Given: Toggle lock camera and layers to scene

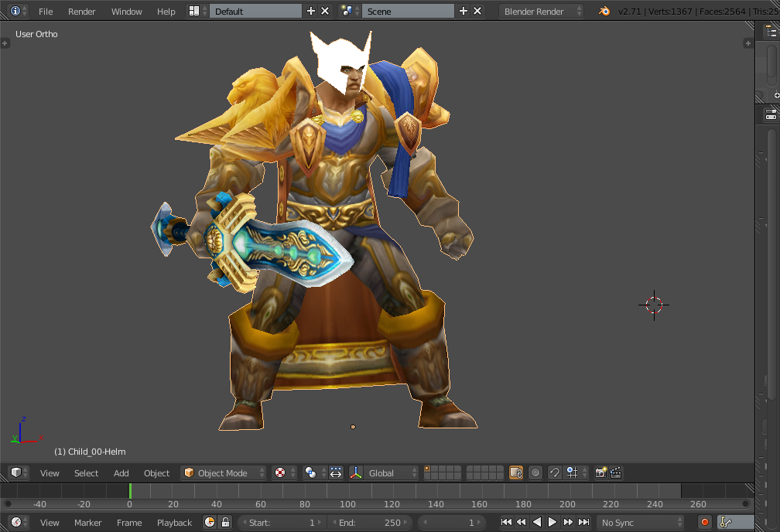Looking at the screenshot, I should pyautogui.click(x=516, y=472).
